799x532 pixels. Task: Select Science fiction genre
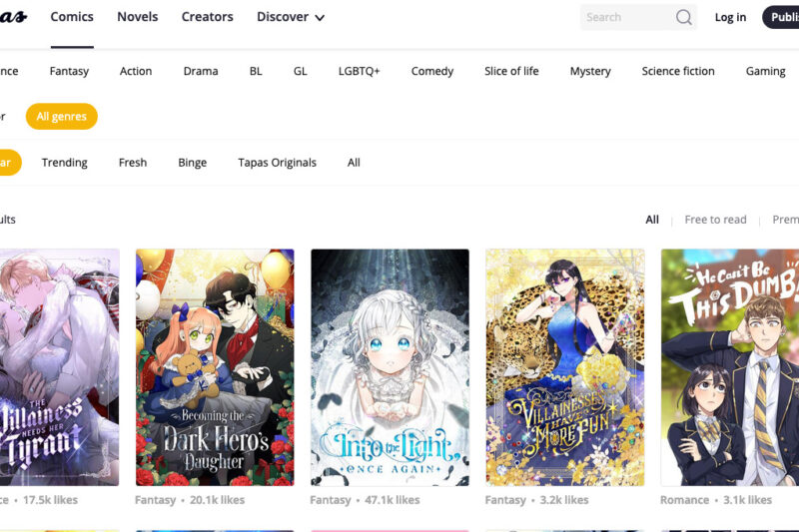[678, 71]
